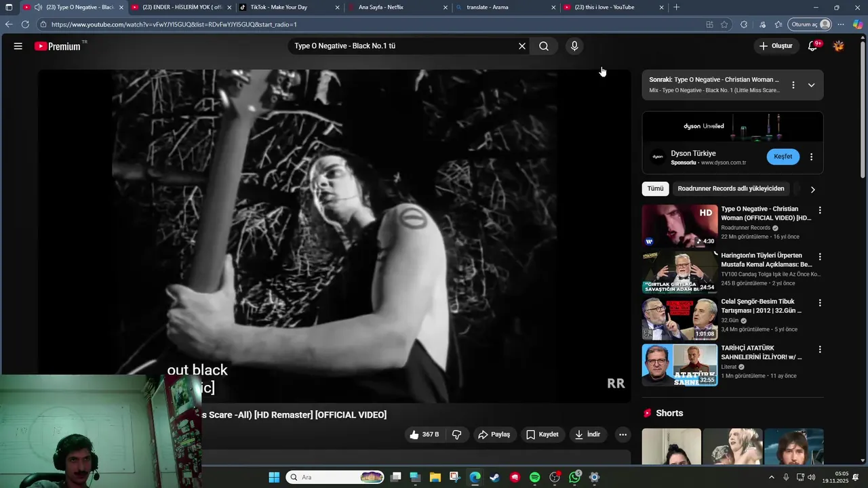Open Edge settings and more ellipsis
The width and height of the screenshot is (868, 488).
click(841, 24)
